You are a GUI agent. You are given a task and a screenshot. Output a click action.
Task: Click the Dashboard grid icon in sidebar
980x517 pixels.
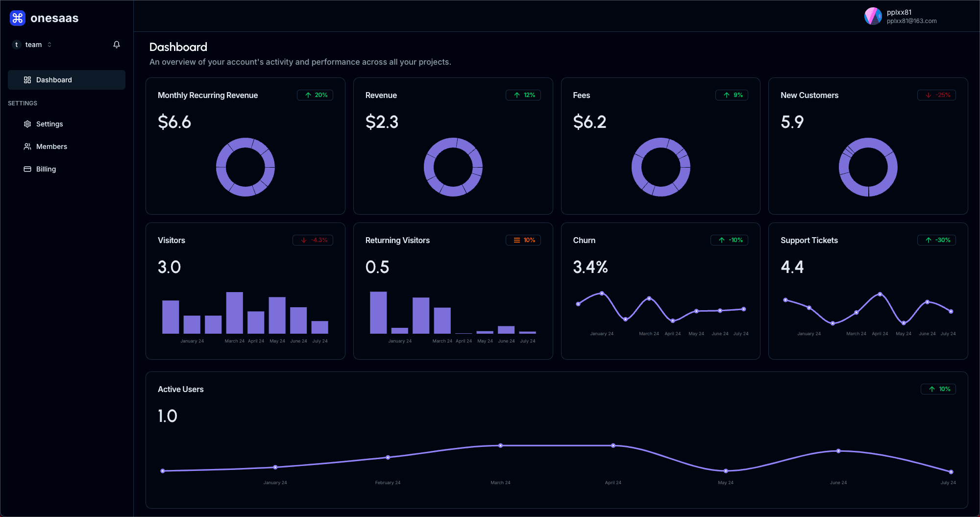(27, 80)
